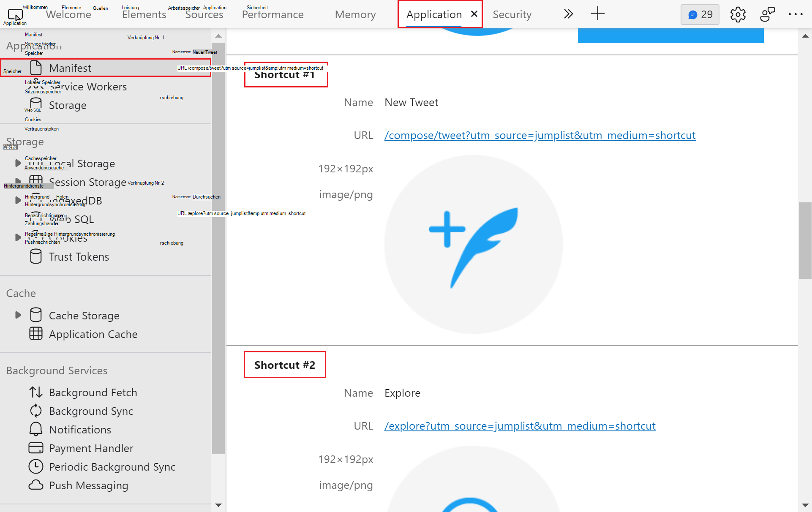Click the main panel scroll up arrow
Viewport: 812px width, 512px height.
coord(805,36)
